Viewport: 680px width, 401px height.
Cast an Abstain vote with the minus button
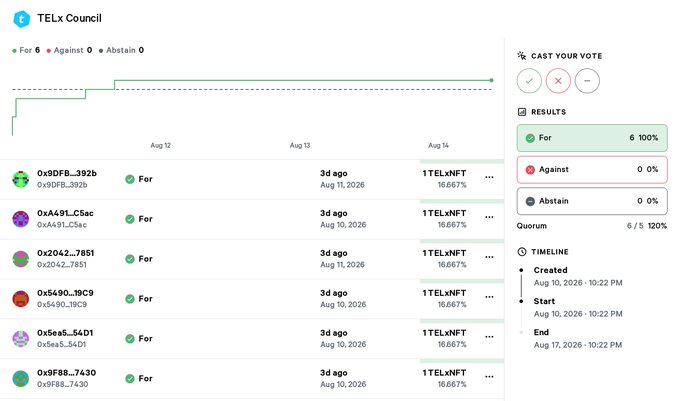click(x=587, y=81)
